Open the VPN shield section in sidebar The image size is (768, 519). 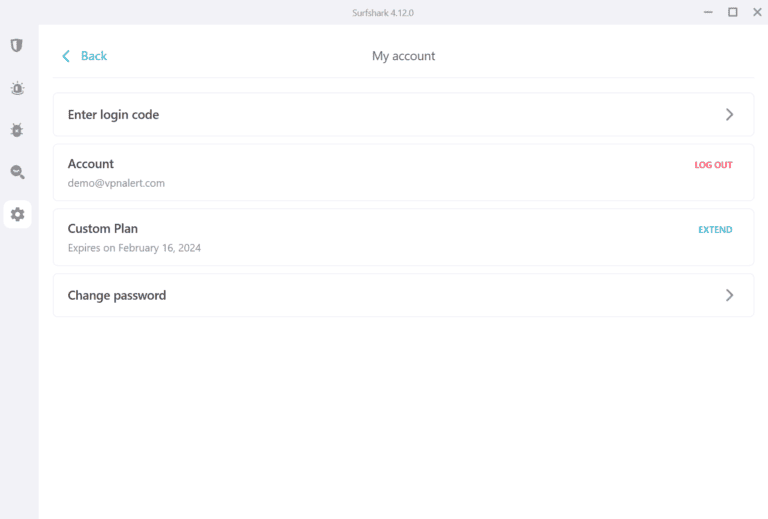17,46
